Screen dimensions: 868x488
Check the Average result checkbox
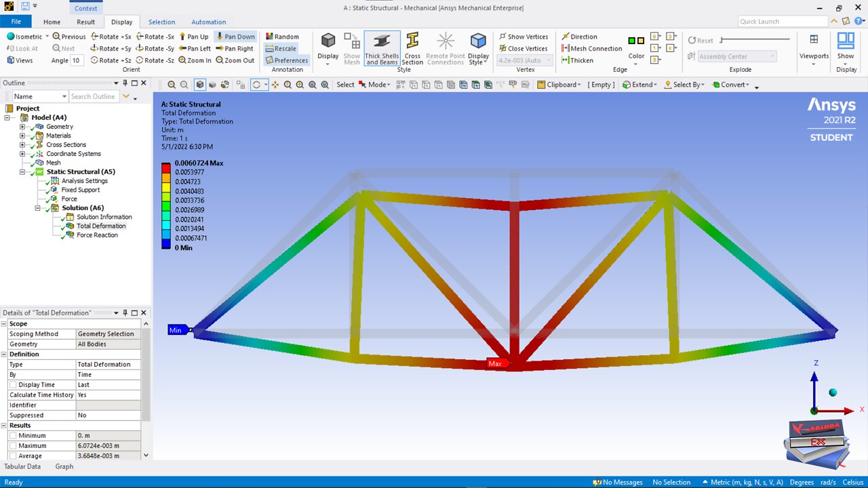coord(13,456)
